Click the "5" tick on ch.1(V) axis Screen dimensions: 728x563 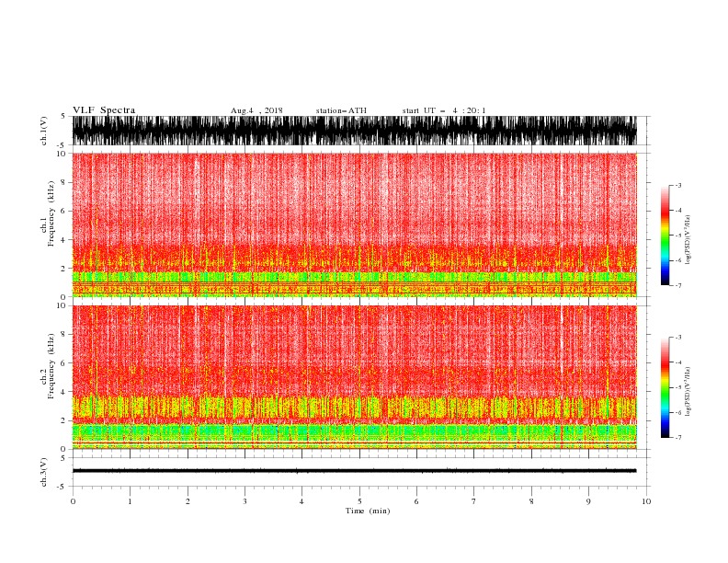pyautogui.click(x=63, y=116)
